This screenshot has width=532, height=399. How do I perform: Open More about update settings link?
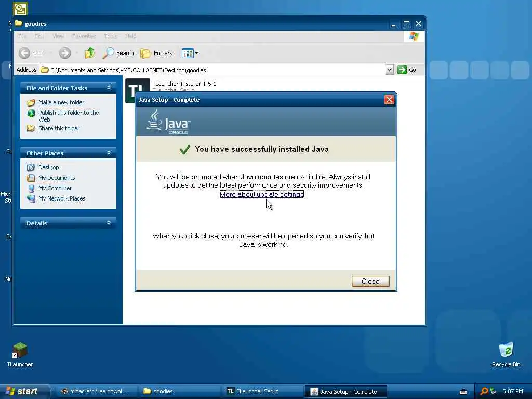point(262,194)
